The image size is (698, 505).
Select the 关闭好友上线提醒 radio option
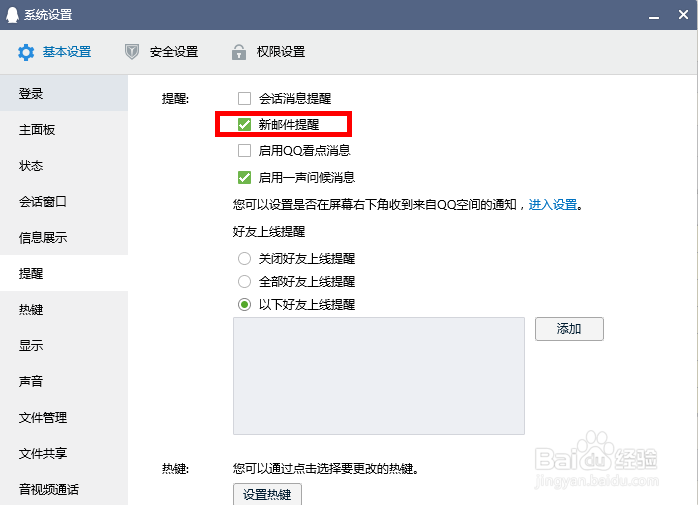(x=244, y=259)
